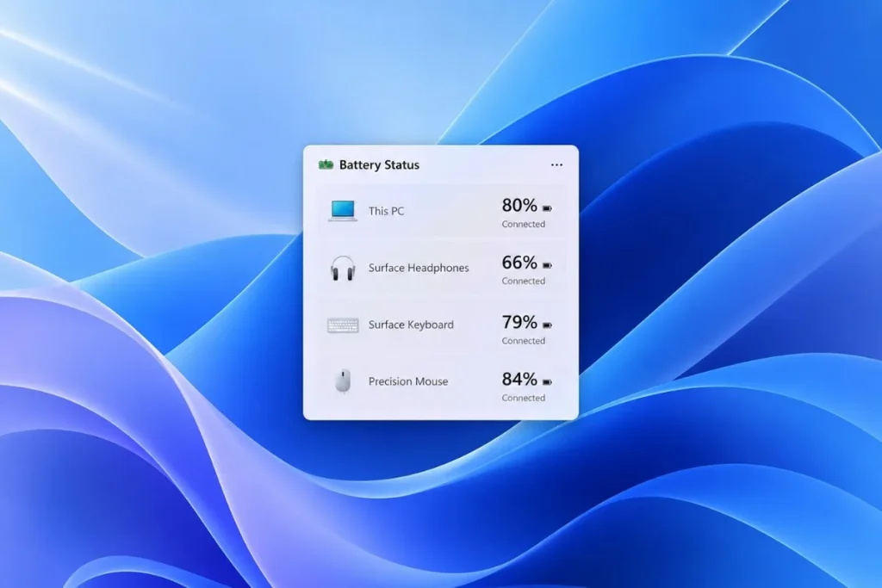Open the Battery Status widget options menu
The height and width of the screenshot is (588, 882).
coord(556,164)
